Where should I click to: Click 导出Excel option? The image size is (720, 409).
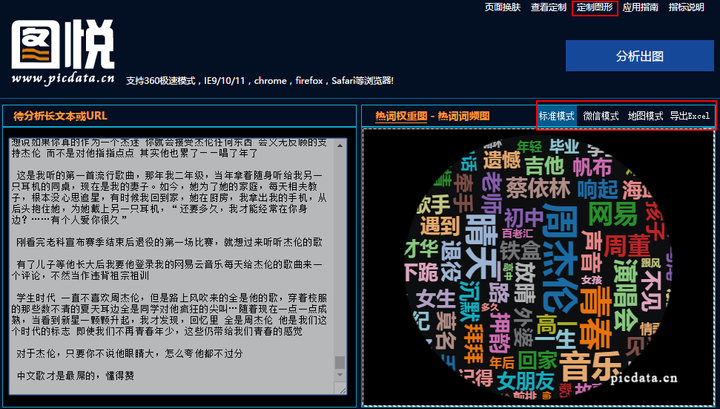click(690, 116)
